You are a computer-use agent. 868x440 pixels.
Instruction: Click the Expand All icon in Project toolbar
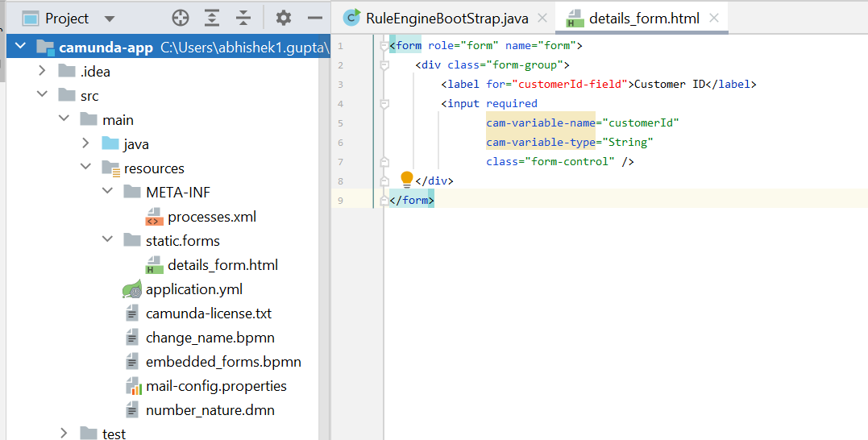pyautogui.click(x=211, y=19)
